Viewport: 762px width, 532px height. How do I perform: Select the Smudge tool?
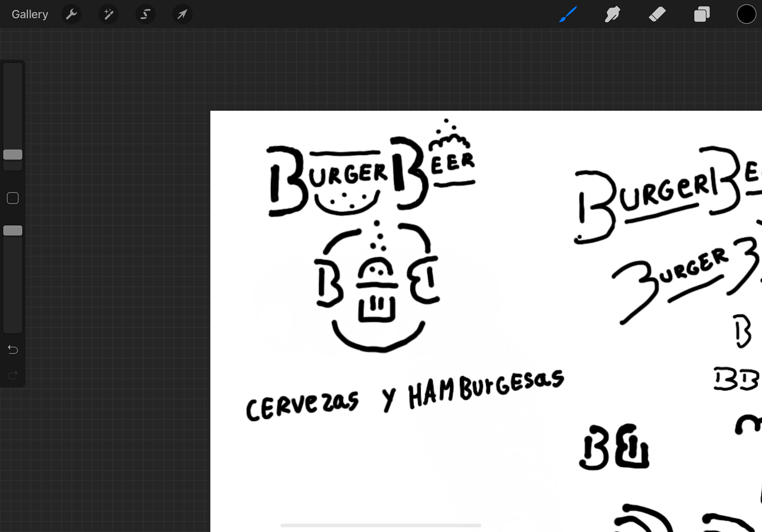pyautogui.click(x=612, y=14)
